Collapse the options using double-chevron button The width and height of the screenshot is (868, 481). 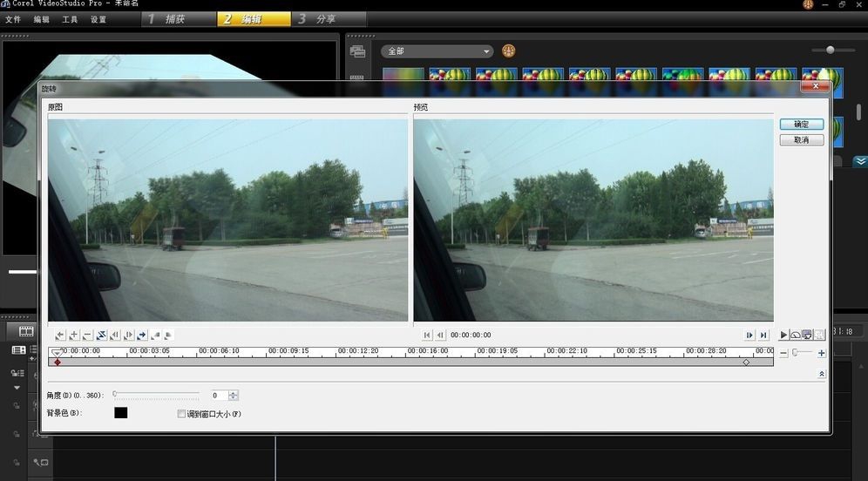click(821, 374)
